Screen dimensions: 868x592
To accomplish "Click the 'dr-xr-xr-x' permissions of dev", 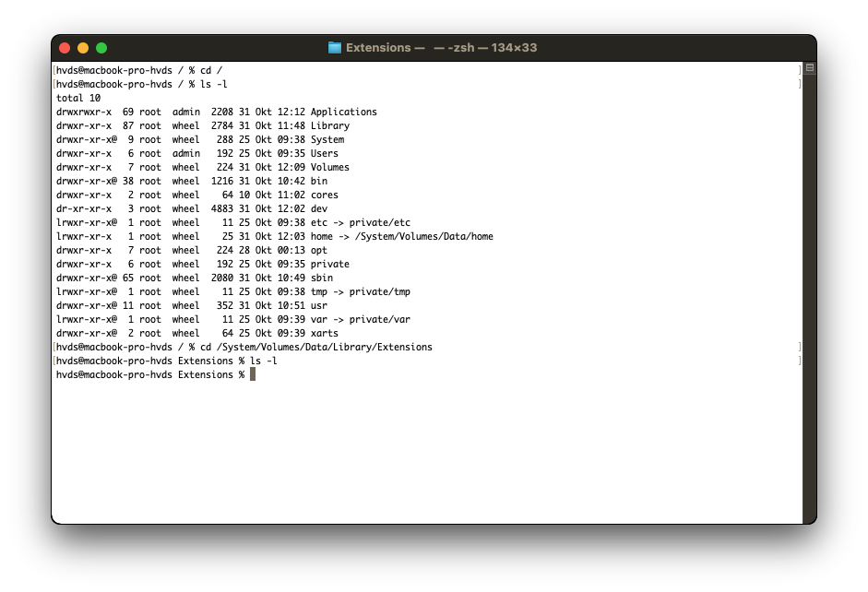I will tap(84, 208).
